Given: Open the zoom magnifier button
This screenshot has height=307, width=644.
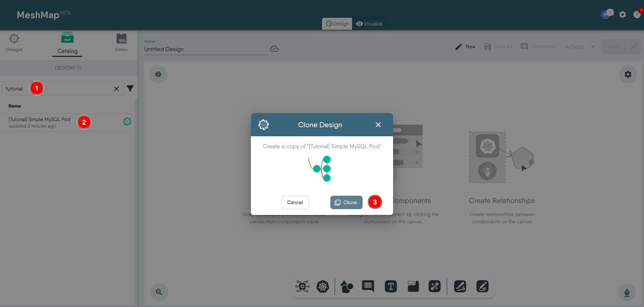Looking at the screenshot, I should 159,292.
